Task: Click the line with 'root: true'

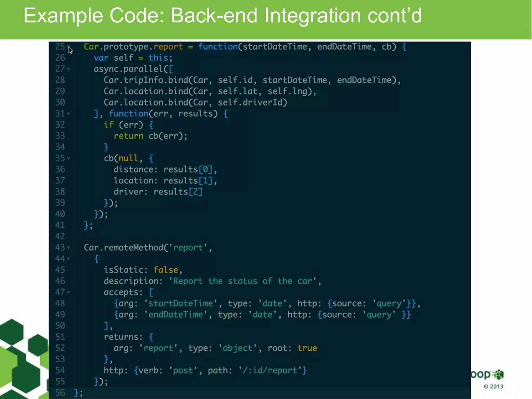Action: (215, 348)
